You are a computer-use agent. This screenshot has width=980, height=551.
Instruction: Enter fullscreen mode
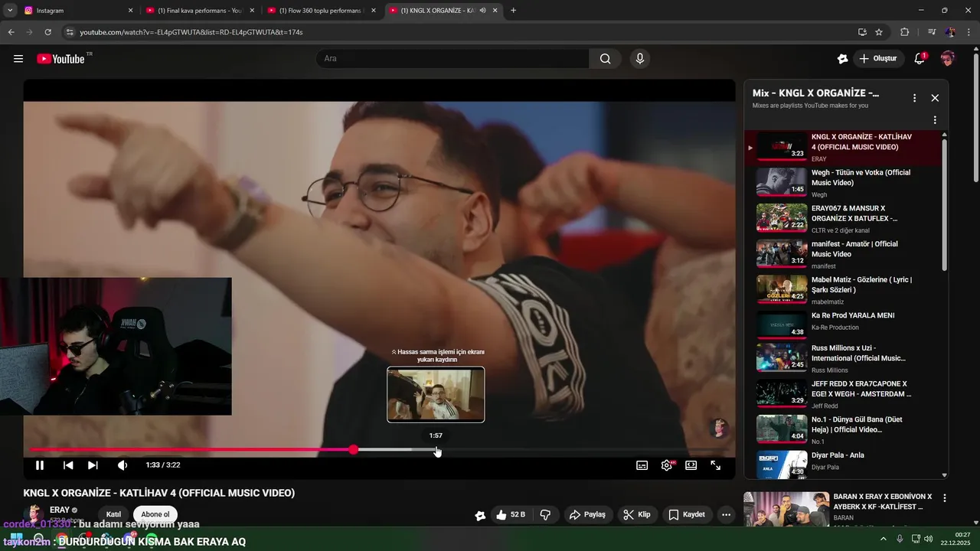click(716, 465)
